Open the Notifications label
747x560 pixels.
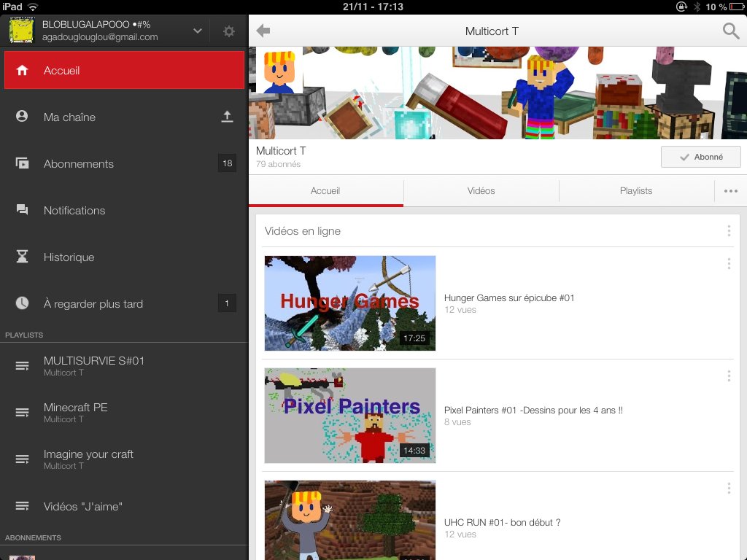tap(74, 211)
